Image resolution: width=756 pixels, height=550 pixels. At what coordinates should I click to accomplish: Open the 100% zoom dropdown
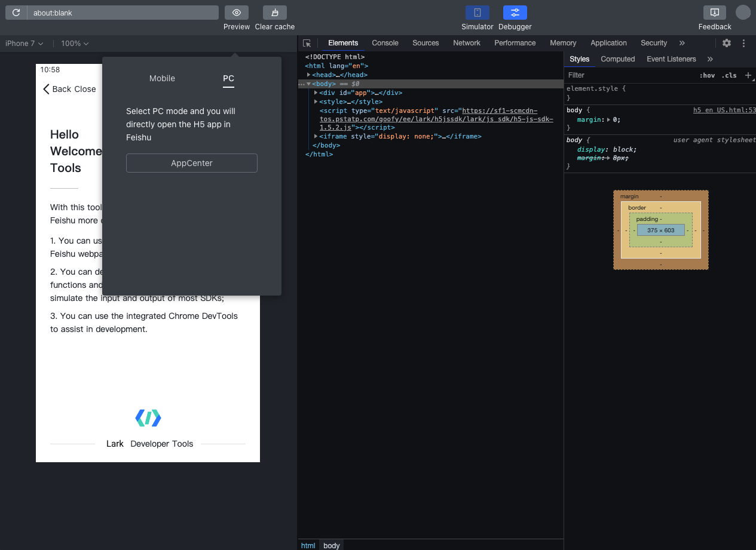click(75, 44)
